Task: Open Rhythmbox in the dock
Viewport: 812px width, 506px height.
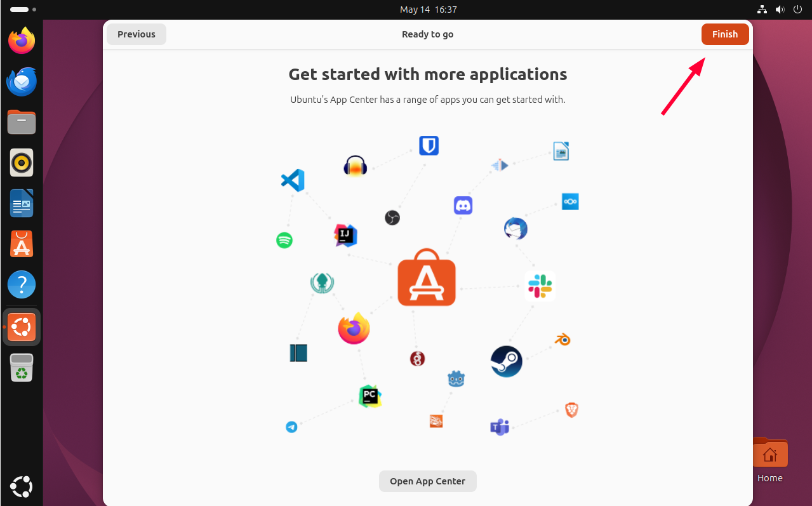Action: pyautogui.click(x=22, y=163)
